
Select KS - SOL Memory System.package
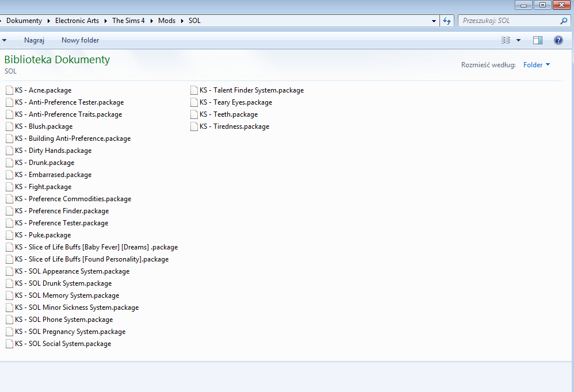(62, 295)
